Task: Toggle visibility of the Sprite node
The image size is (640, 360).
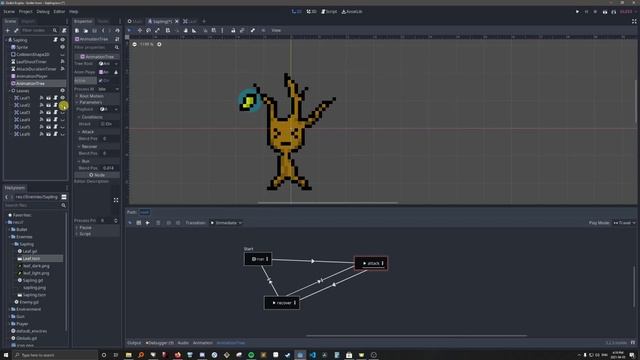Action: pos(62,47)
